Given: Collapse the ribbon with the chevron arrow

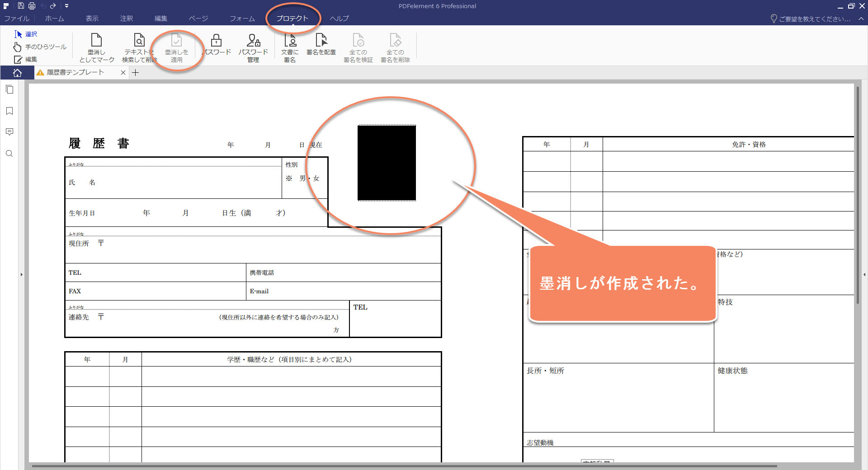Looking at the screenshot, I should tap(861, 19).
